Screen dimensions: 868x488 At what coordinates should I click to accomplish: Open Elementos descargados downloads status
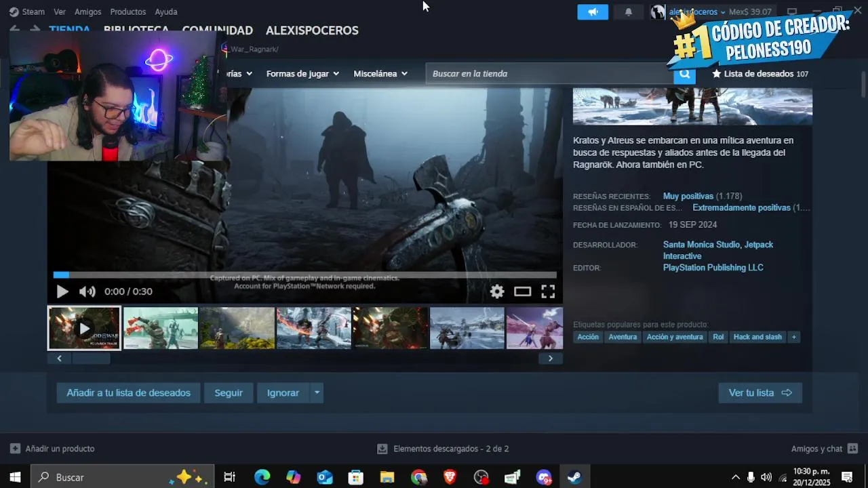click(x=443, y=449)
